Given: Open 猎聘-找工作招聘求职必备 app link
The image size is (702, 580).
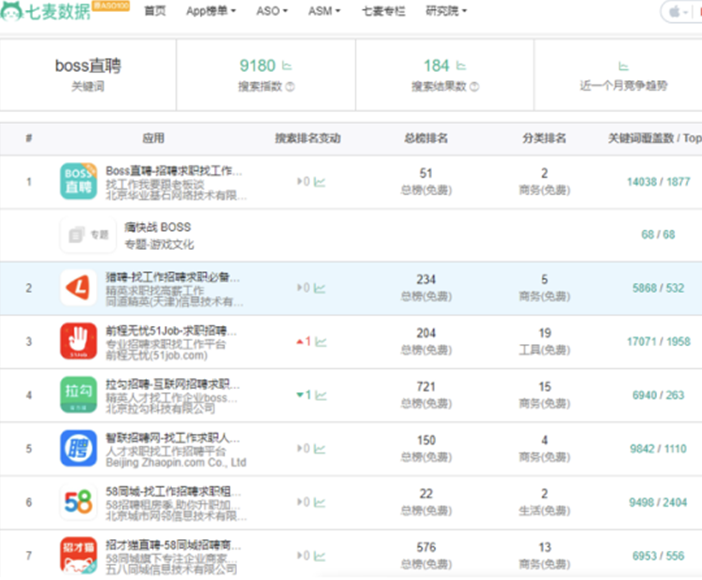Looking at the screenshot, I should [x=173, y=277].
